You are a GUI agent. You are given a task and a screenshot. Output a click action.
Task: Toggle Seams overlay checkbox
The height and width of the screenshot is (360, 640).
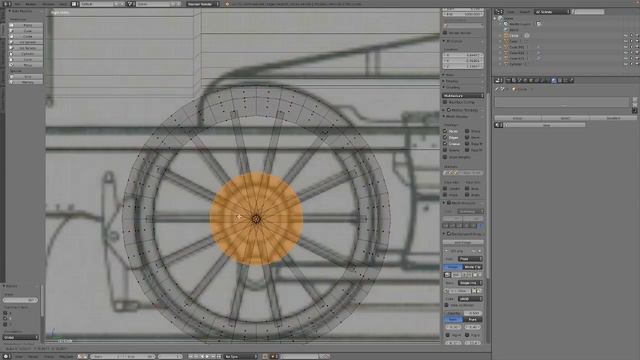pyautogui.click(x=445, y=150)
